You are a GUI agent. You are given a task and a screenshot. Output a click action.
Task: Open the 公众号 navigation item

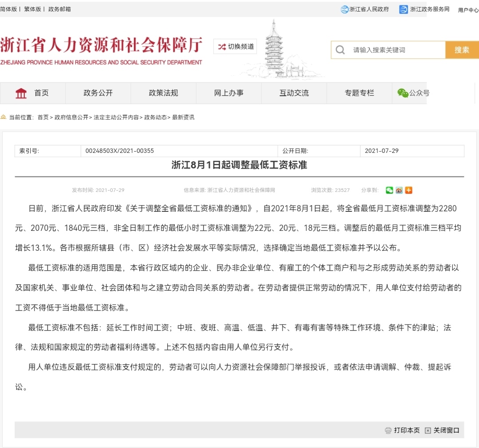(413, 93)
